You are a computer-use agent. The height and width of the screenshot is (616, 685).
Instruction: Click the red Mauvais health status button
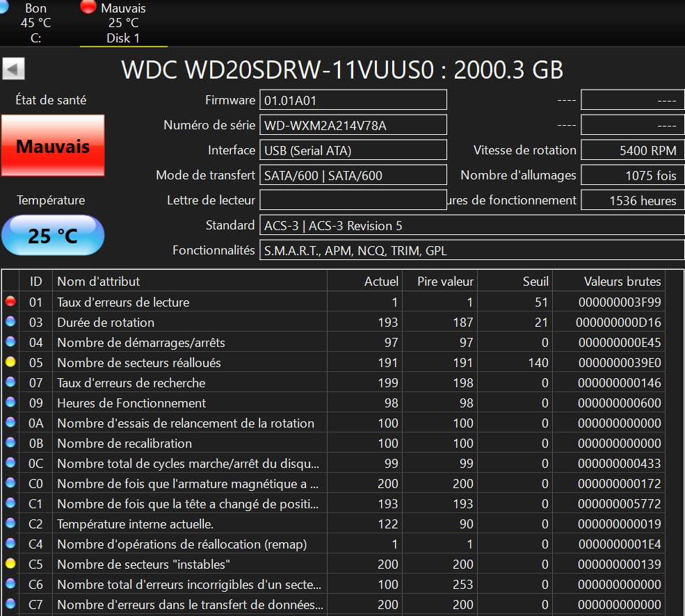[x=53, y=146]
